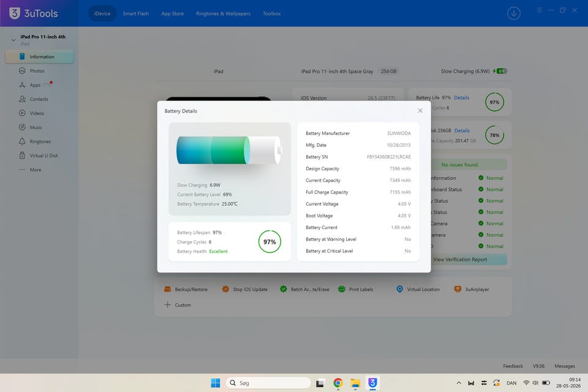Switch to the iDevice tab
This screenshot has width=588, height=392.
coord(102,13)
